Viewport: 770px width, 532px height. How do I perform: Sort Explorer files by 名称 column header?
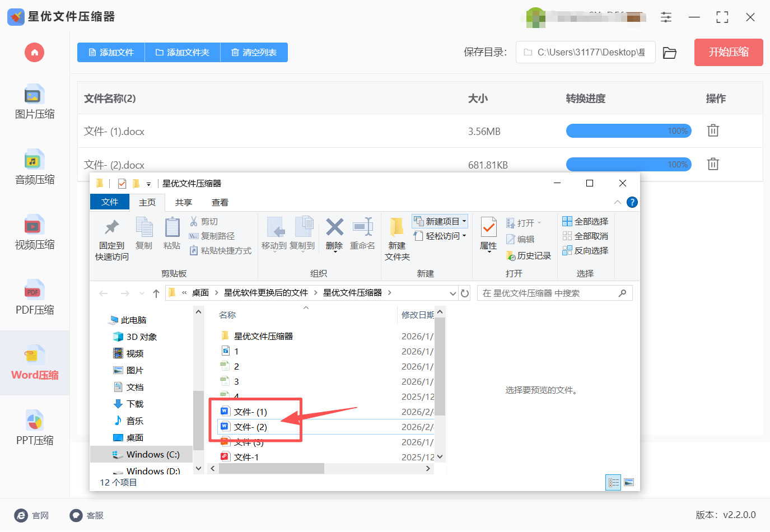click(227, 315)
